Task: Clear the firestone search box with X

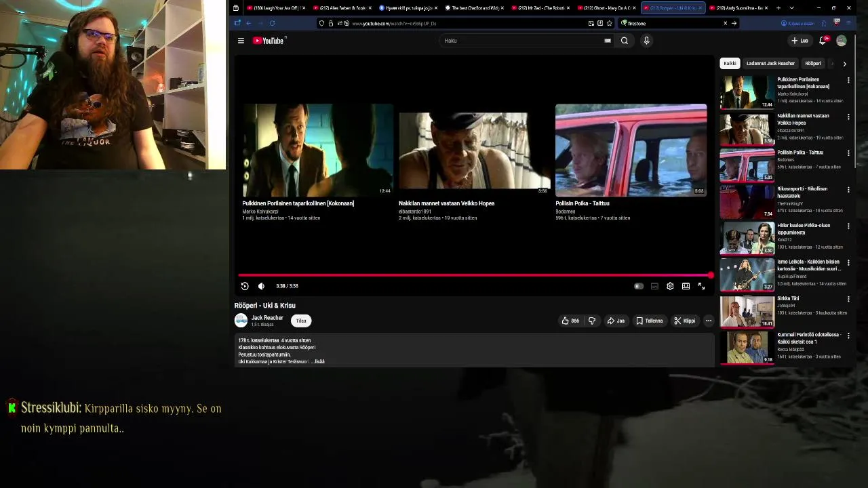Action: (x=725, y=23)
